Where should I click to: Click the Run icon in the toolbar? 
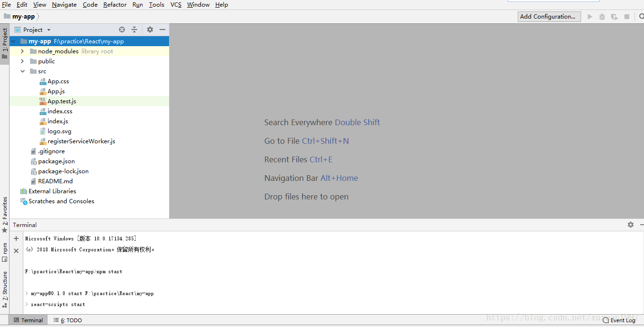(590, 16)
